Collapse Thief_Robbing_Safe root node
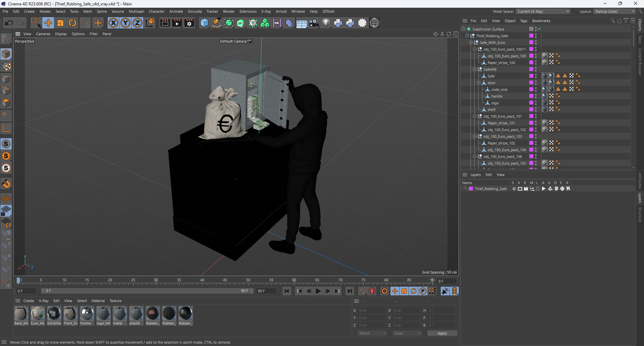This screenshot has height=346, width=644. (467, 36)
